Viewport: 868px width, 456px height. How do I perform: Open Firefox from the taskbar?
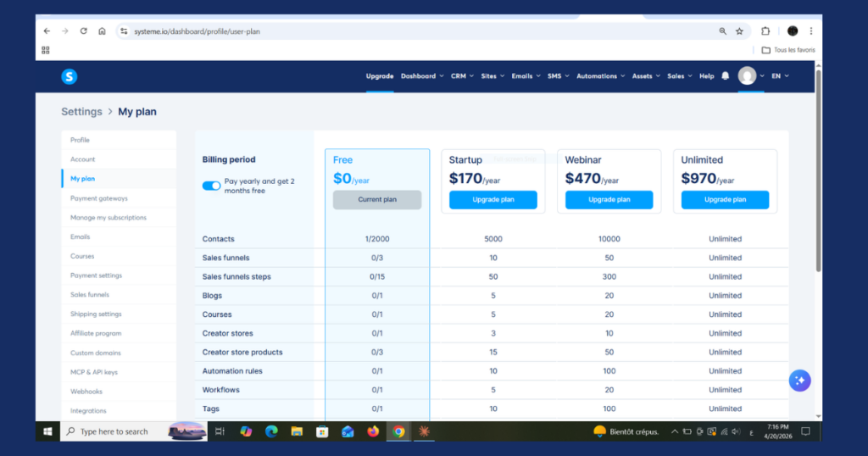pos(373,431)
